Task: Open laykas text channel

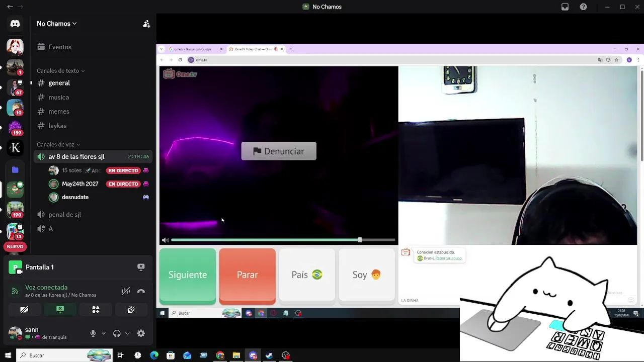Action: pyautogui.click(x=93, y=126)
